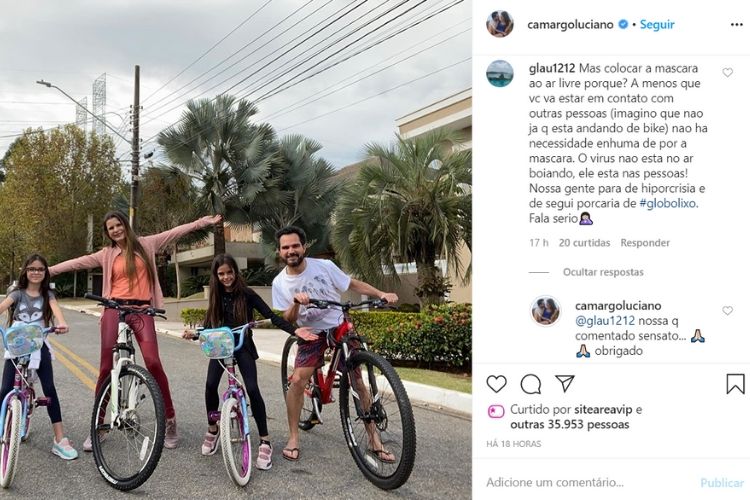Reply to glau1212's comment with Responder

pyautogui.click(x=645, y=243)
